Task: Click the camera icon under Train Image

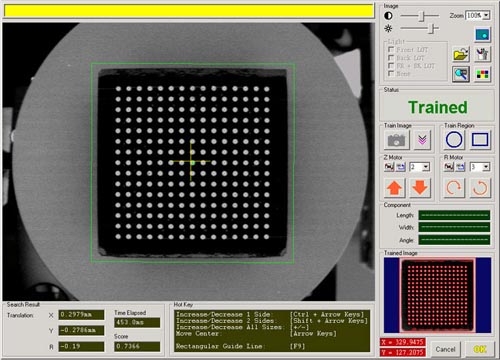Action: [x=396, y=140]
